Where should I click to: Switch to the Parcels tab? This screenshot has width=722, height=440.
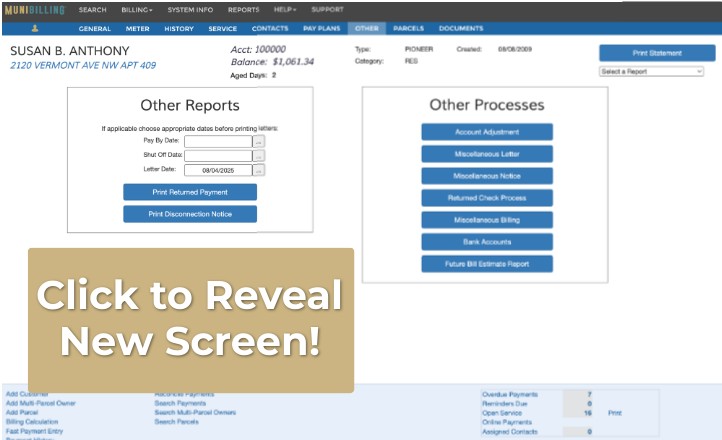[x=408, y=29]
